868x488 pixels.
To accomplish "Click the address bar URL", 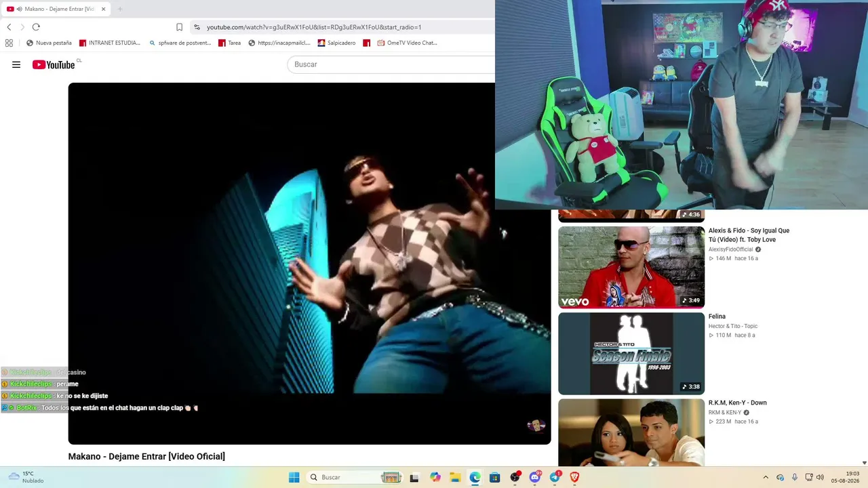I will click(314, 27).
